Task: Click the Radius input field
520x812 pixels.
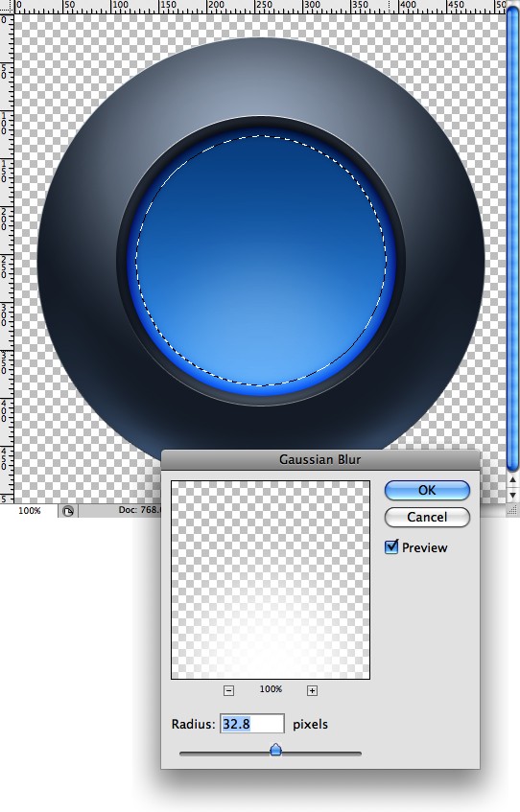Action: click(x=252, y=724)
